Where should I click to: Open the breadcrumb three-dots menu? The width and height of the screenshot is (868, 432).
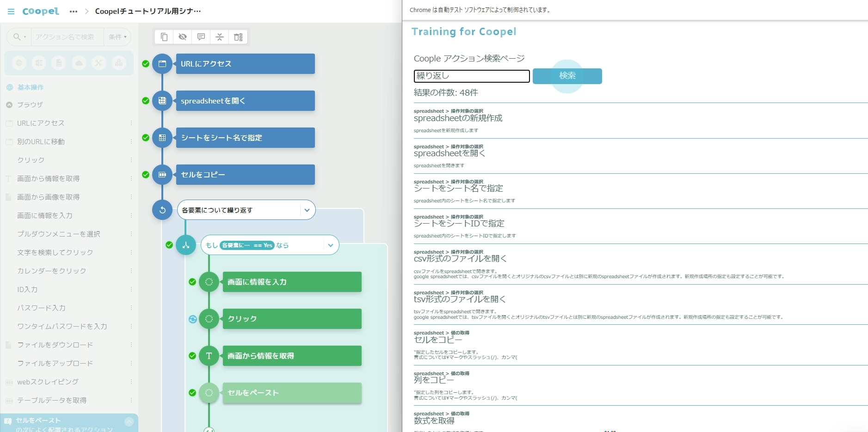coord(74,12)
